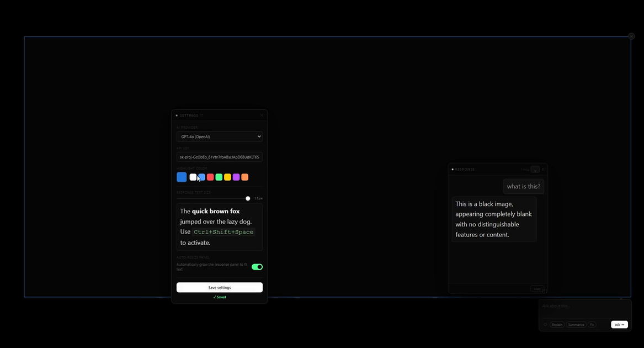Image resolution: width=644 pixels, height=348 pixels.
Task: Click the small circle icon left of Explain
Action: tap(545, 325)
